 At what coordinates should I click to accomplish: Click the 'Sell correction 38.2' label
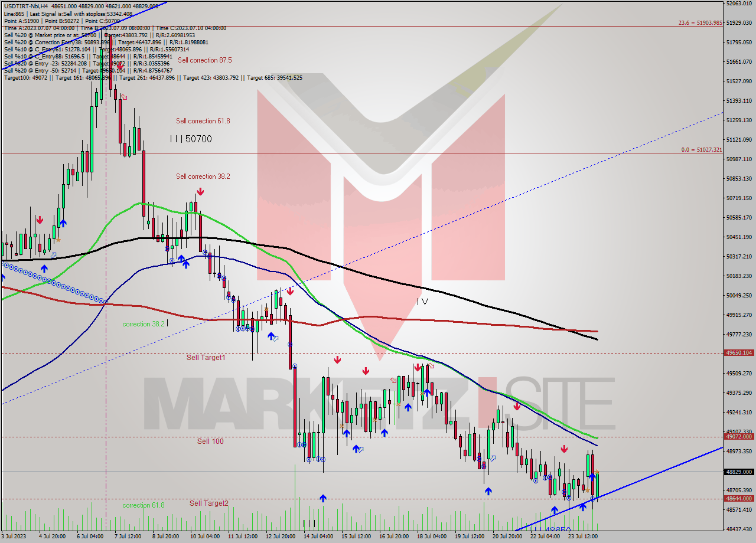click(x=203, y=176)
